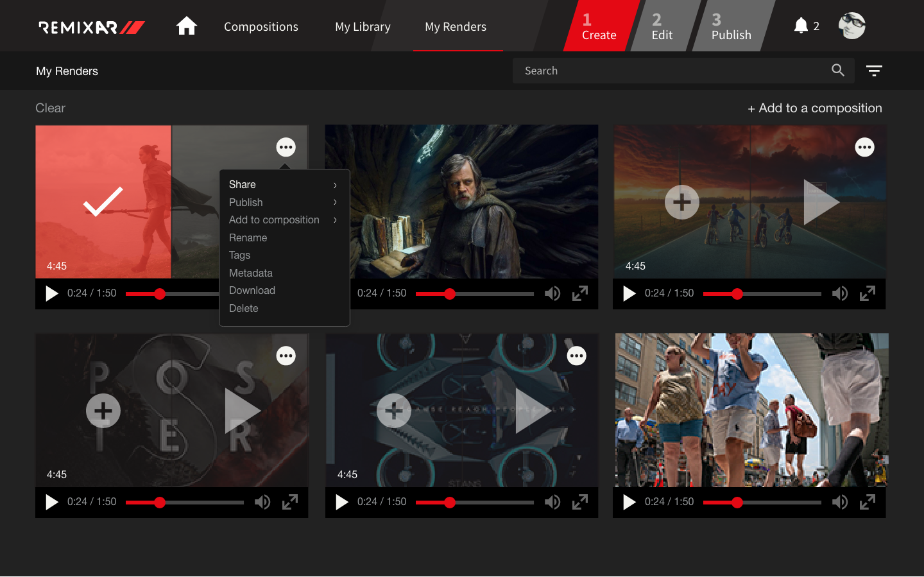Switch to the My Renders tab
This screenshot has width=924, height=577.
coord(456,26)
